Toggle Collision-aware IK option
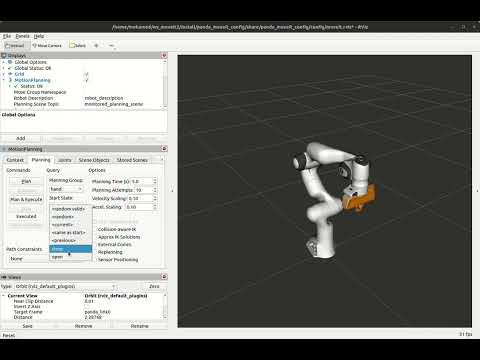480x360 pixels. (117, 229)
